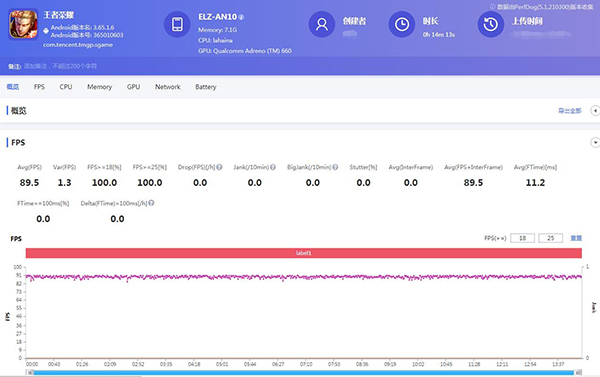Open the Jank(/10min) help question icon
The height and width of the screenshot is (377, 600).
pyautogui.click(x=273, y=167)
